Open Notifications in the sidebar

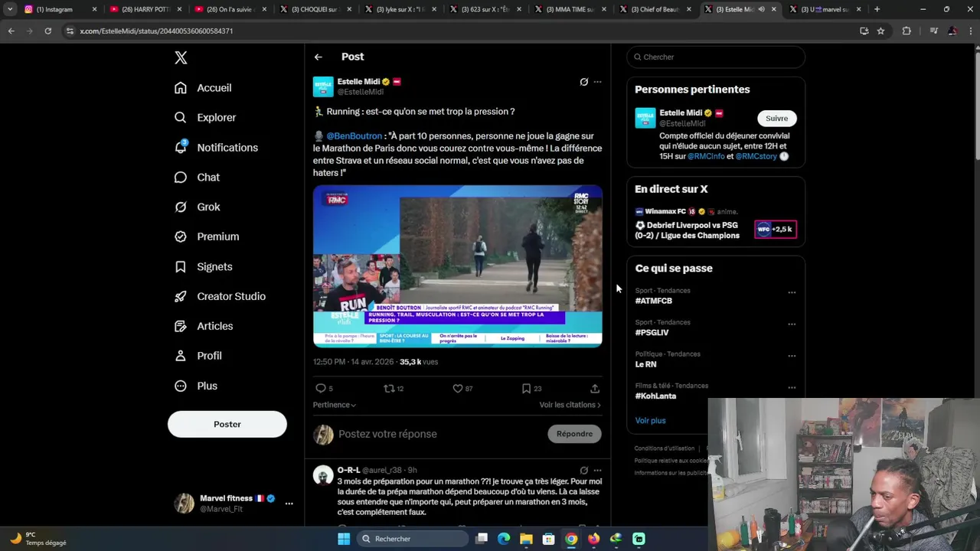coord(216,148)
